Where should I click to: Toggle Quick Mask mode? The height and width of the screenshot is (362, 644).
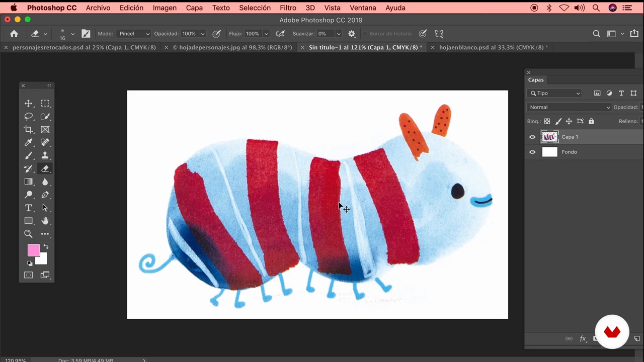29,275
